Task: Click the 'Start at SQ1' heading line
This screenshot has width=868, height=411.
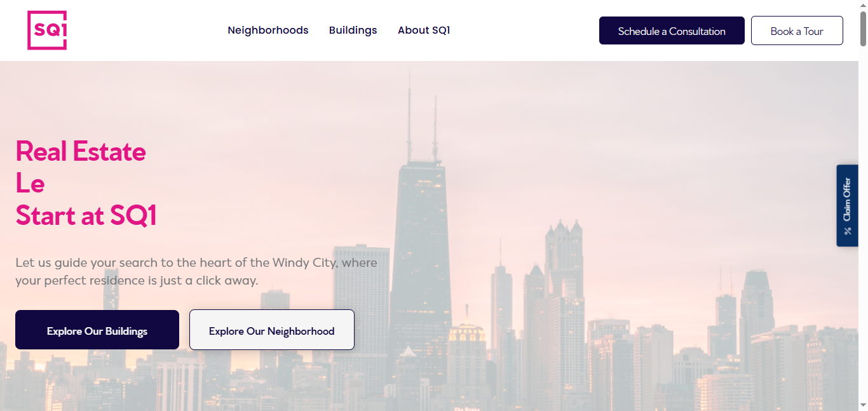Action: click(86, 215)
